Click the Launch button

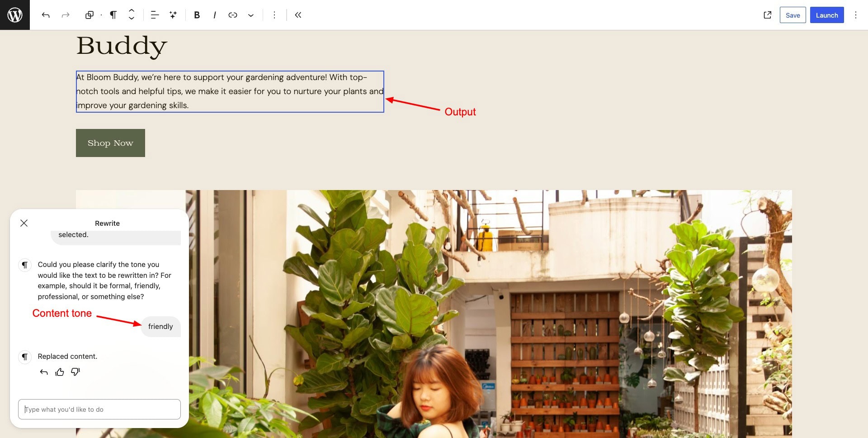click(x=827, y=15)
